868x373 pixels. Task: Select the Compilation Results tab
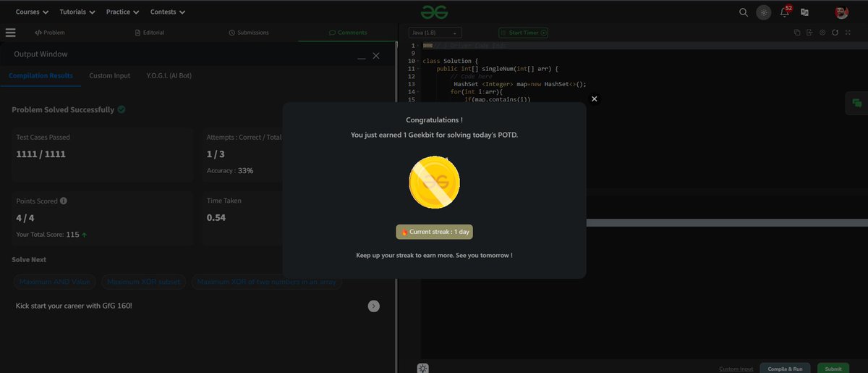pyautogui.click(x=41, y=75)
